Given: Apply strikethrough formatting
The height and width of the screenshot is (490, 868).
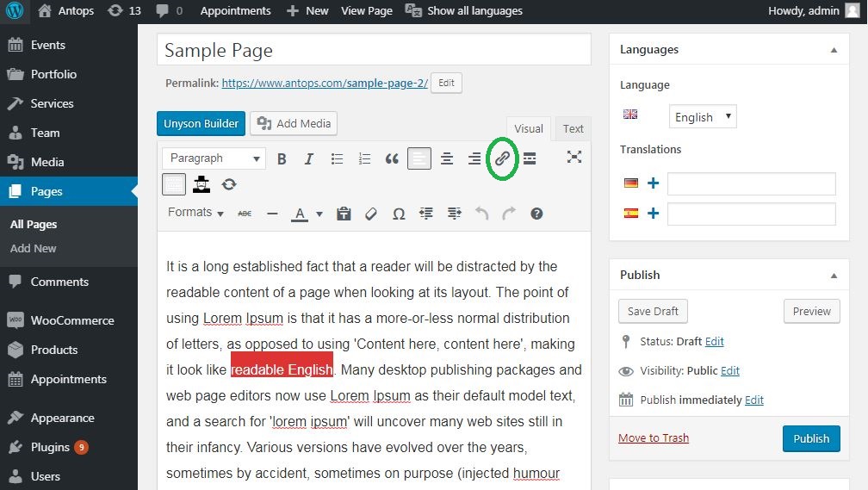Looking at the screenshot, I should click(245, 214).
